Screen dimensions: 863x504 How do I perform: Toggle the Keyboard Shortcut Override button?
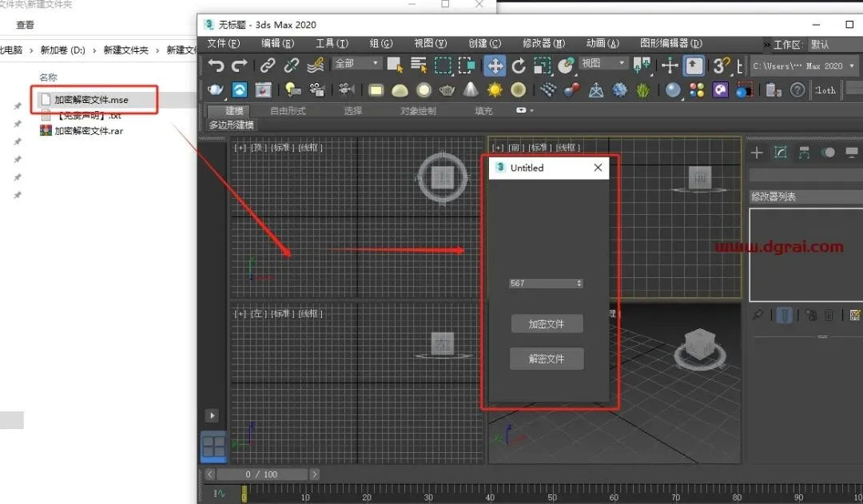point(694,66)
